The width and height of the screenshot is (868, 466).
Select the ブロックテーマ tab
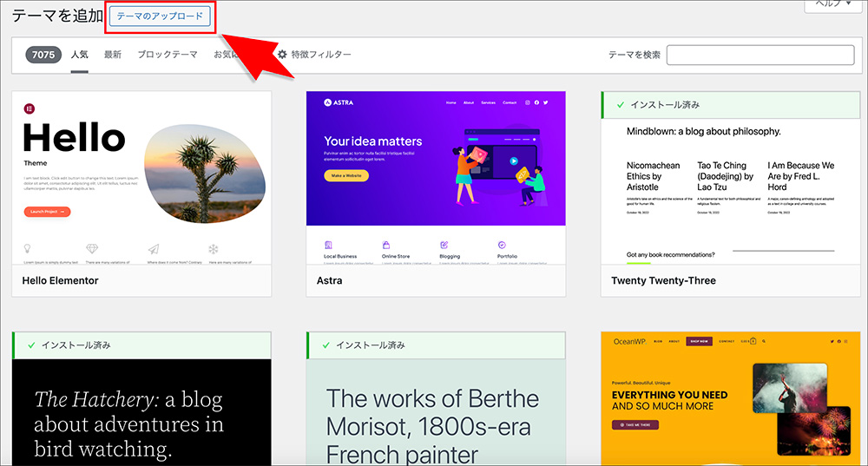pos(168,55)
